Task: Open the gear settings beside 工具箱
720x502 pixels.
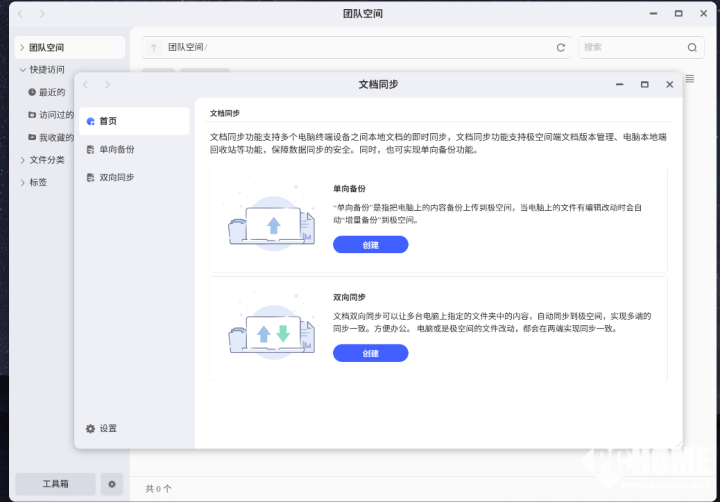Action: 112,484
